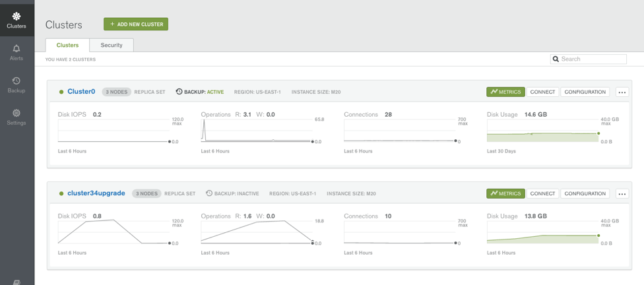
Task: Click the YOU HAVE 2 CLUSTERS text
Action: pos(70,59)
